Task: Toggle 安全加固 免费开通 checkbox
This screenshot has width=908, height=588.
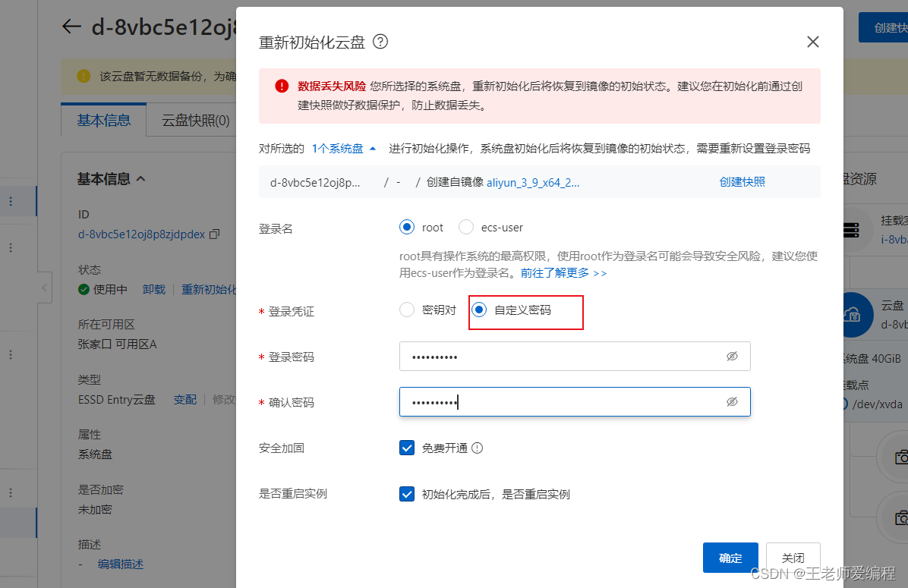Action: tap(407, 448)
